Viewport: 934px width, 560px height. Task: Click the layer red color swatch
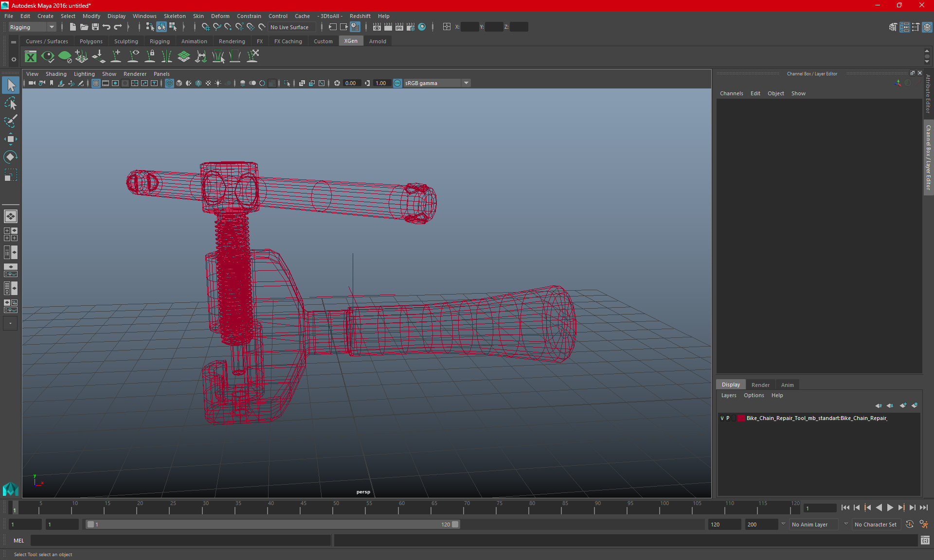click(741, 418)
